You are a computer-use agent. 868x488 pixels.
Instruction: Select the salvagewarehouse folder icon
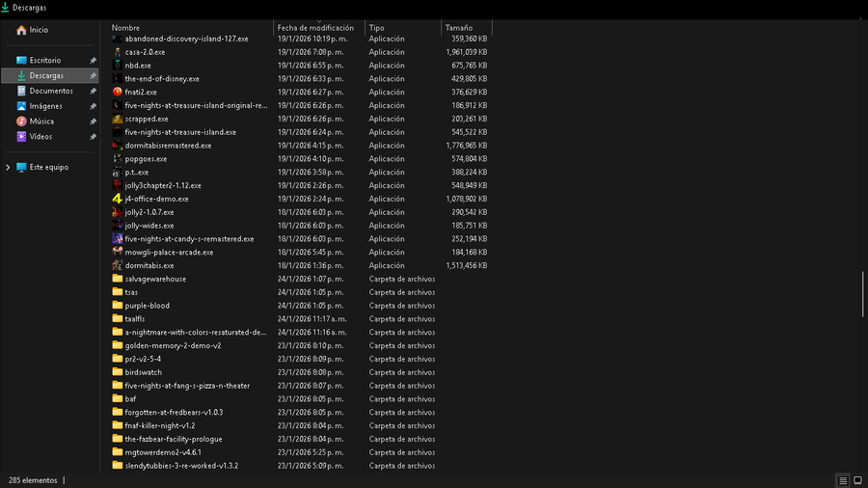point(118,279)
